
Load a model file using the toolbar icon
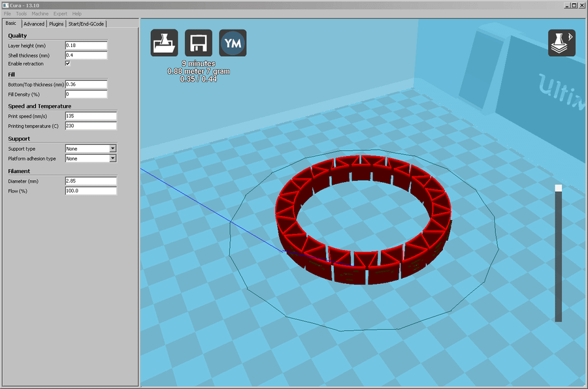(164, 42)
